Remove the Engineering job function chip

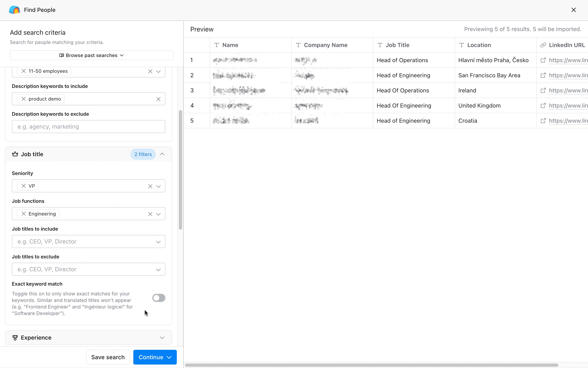pos(23,214)
